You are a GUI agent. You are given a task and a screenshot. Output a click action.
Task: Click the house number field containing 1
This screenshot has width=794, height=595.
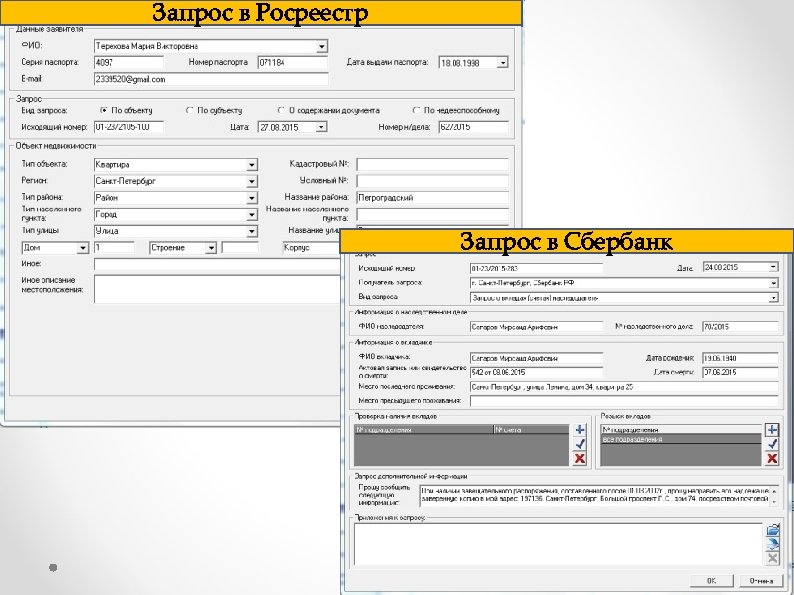pyautogui.click(x=114, y=248)
